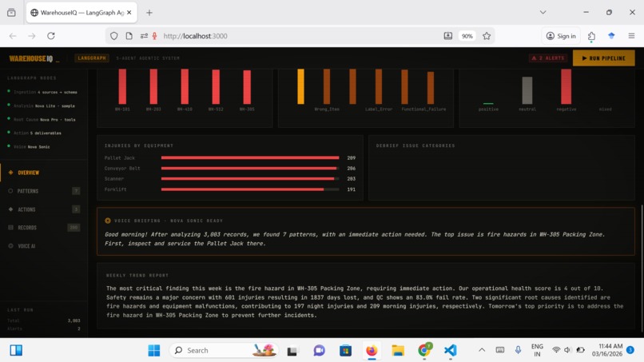Open Firefox from the taskbar
Viewport: 644px width, 362px height.
coord(372,351)
